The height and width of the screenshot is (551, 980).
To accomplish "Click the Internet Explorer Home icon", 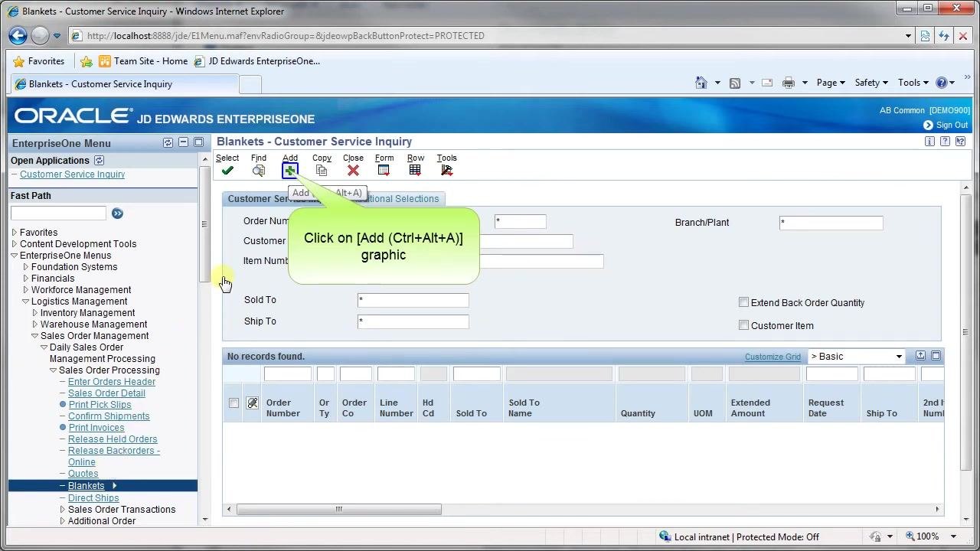I will tap(701, 83).
